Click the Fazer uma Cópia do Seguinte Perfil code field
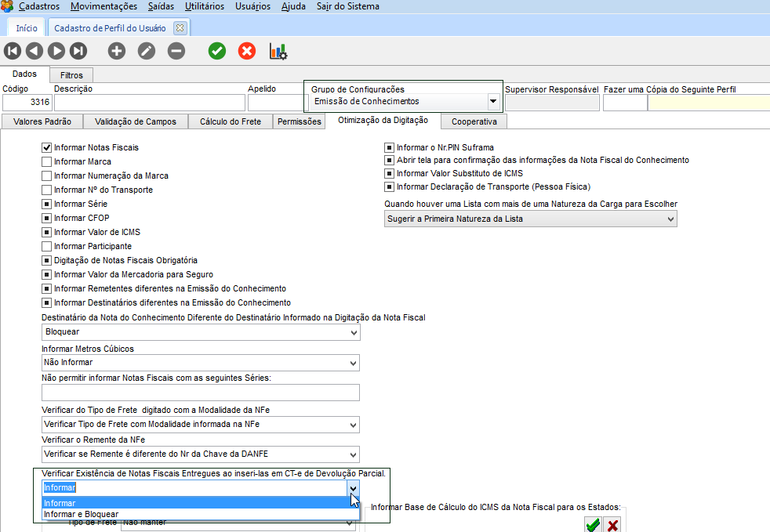Screen dimensions: 770x532 [x=625, y=102]
